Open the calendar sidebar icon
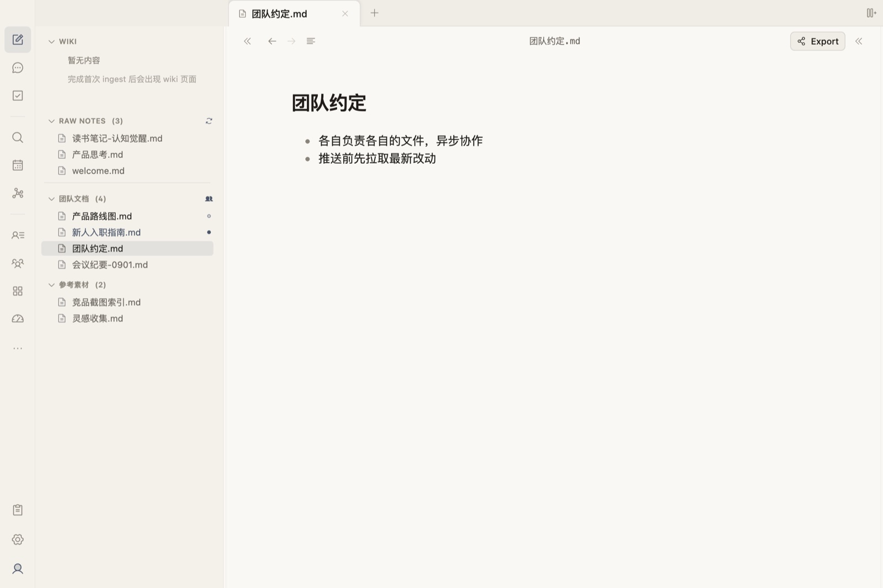 [18, 165]
